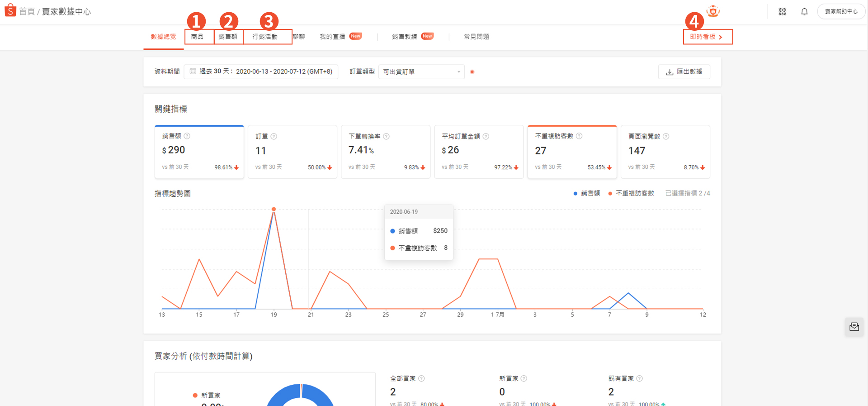Open 即時看板 via the arrow link
The image size is (868, 406).
(707, 37)
